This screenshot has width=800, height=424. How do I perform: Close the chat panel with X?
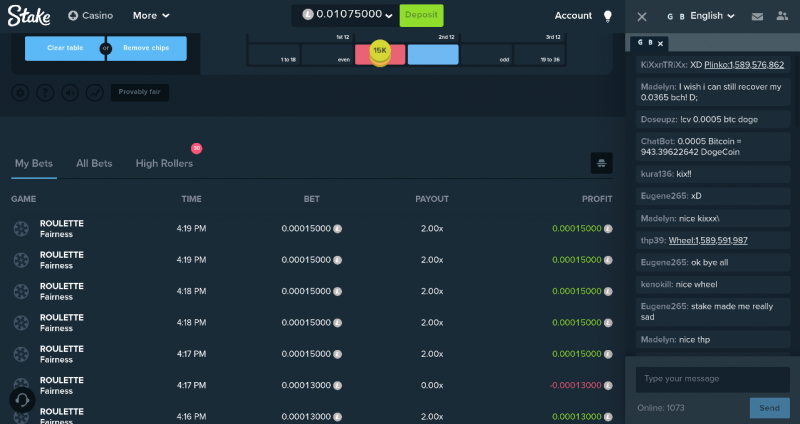642,17
